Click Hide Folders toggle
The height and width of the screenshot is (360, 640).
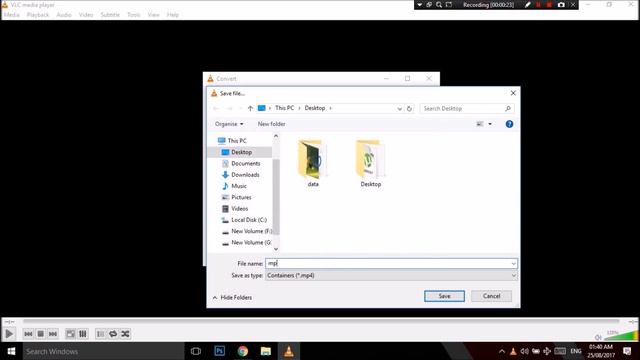point(232,298)
